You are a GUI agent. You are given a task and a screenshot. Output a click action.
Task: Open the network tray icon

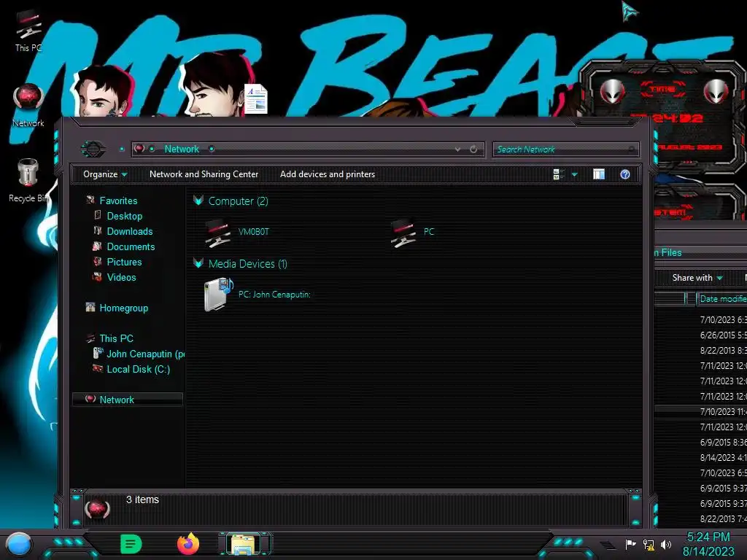[x=649, y=544]
